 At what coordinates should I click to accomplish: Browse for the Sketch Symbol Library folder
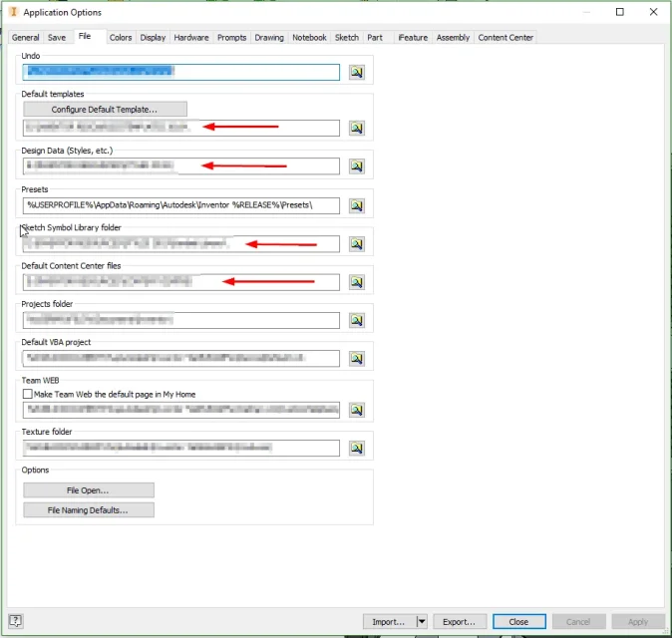(x=357, y=244)
